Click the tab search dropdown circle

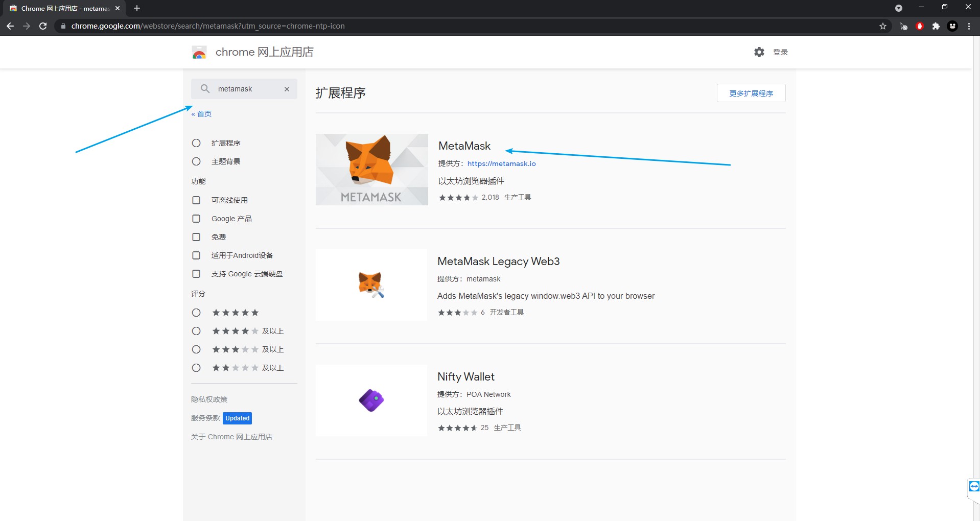tap(899, 8)
